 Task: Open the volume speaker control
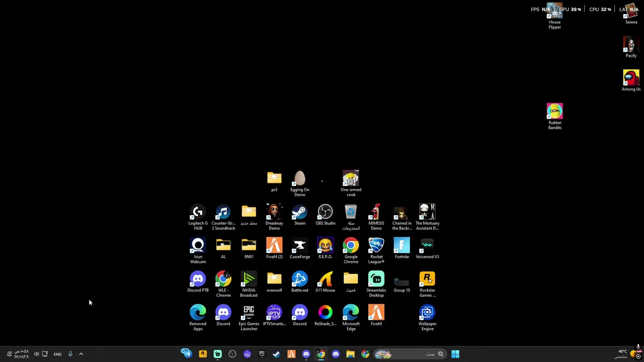tap(36, 354)
